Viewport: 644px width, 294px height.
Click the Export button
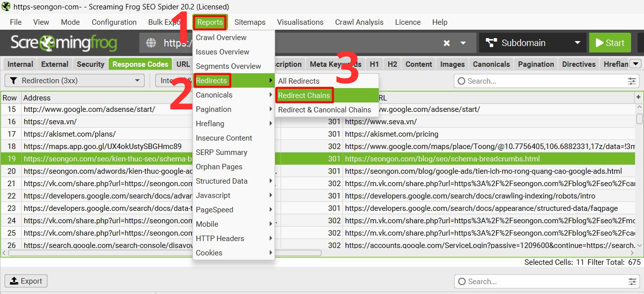pyautogui.click(x=26, y=281)
